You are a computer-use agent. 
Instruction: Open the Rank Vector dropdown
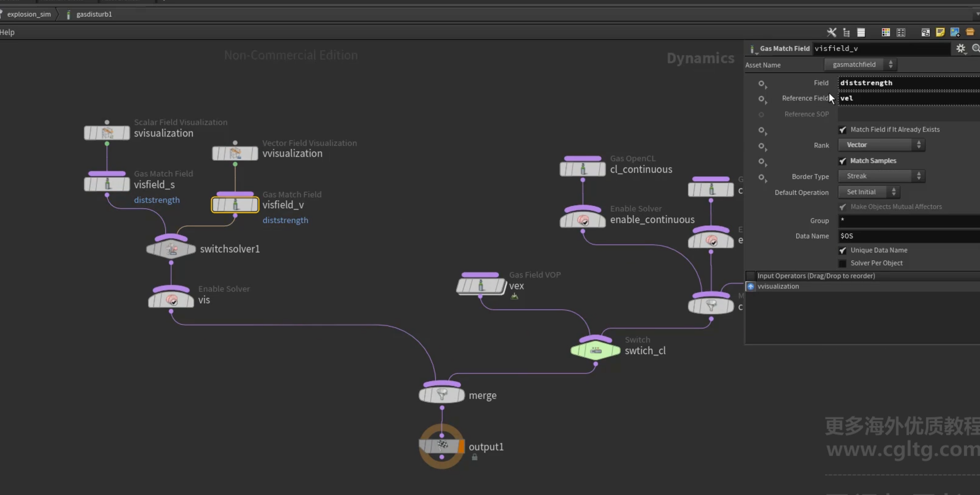(881, 145)
